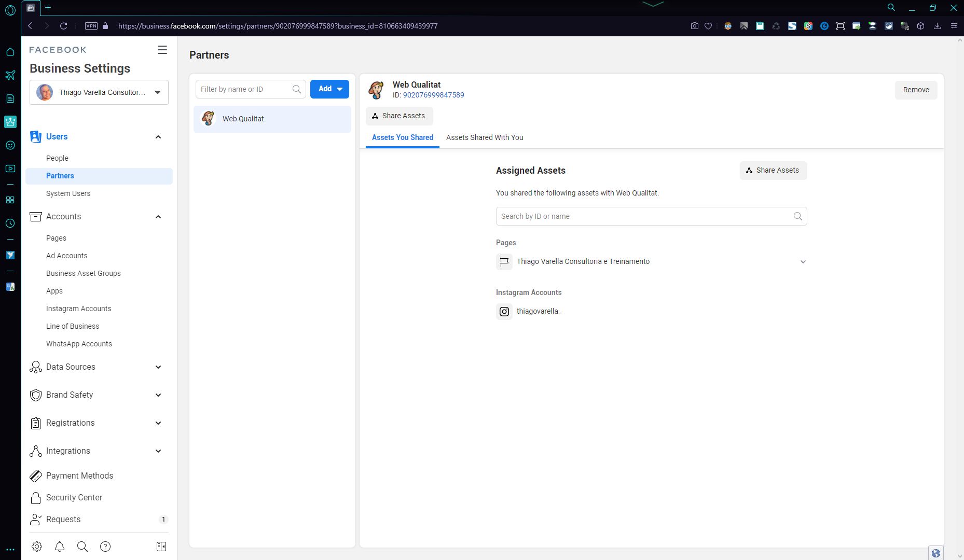This screenshot has width=964, height=560.
Task: Expand the Data Sources section
Action: tap(158, 367)
